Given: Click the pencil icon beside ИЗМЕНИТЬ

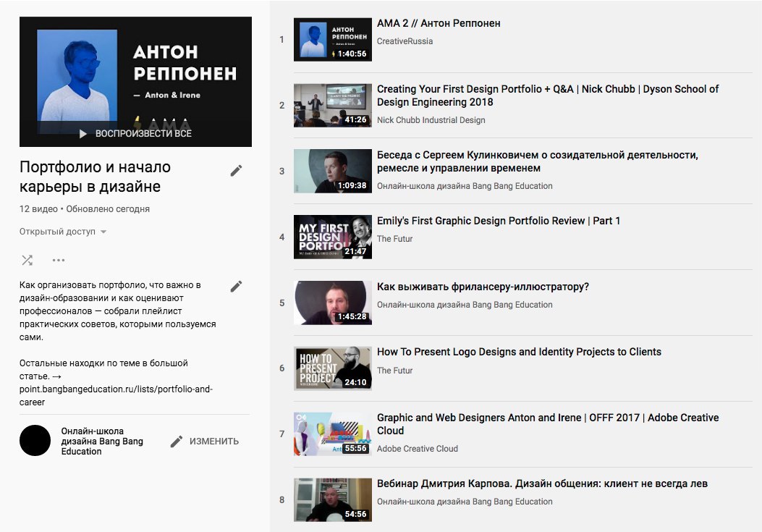Looking at the screenshot, I should coord(177,441).
